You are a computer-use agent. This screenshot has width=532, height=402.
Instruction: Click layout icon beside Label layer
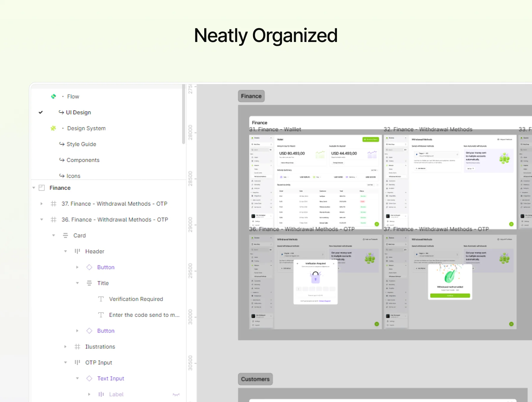(x=101, y=394)
